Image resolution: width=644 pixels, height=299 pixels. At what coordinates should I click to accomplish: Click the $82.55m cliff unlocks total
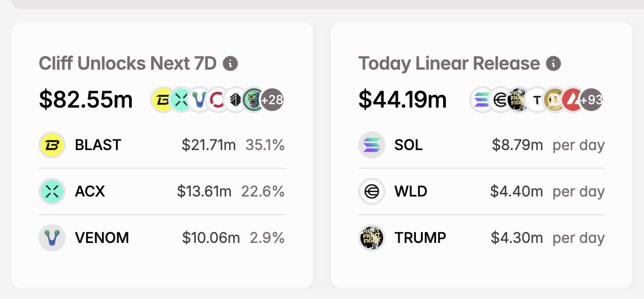[86, 100]
